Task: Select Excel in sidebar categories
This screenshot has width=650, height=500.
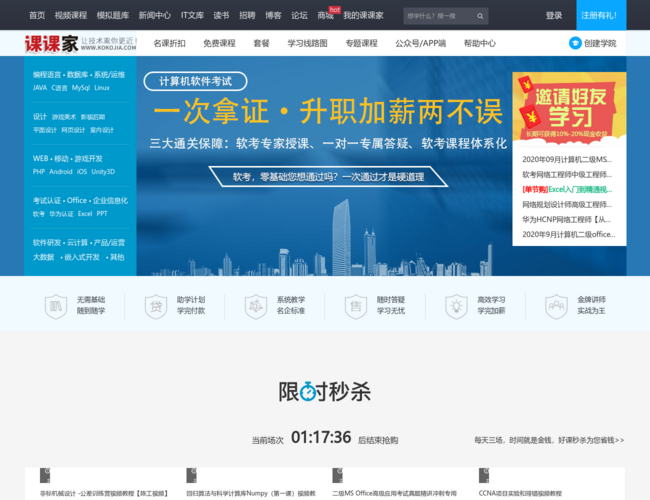Action: 85,214
